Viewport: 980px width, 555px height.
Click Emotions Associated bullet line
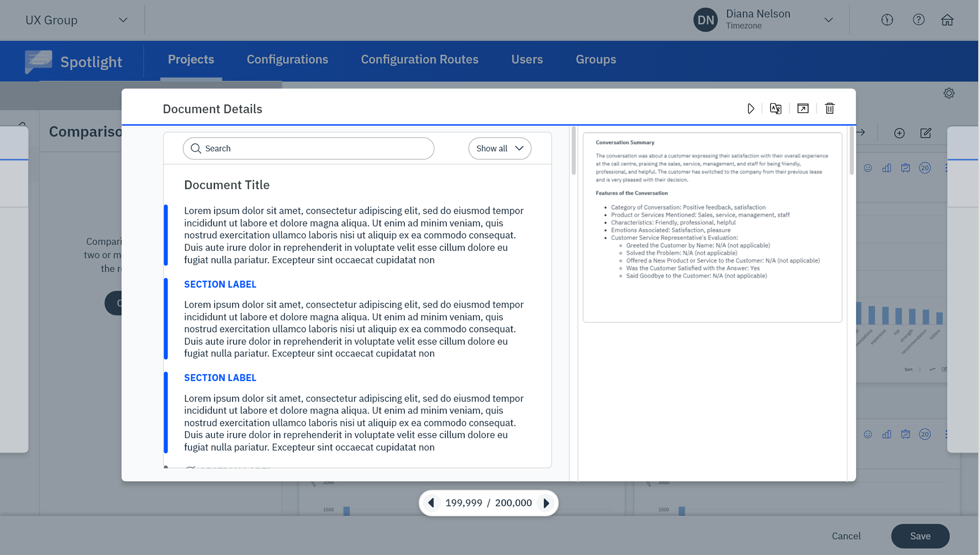tap(671, 230)
